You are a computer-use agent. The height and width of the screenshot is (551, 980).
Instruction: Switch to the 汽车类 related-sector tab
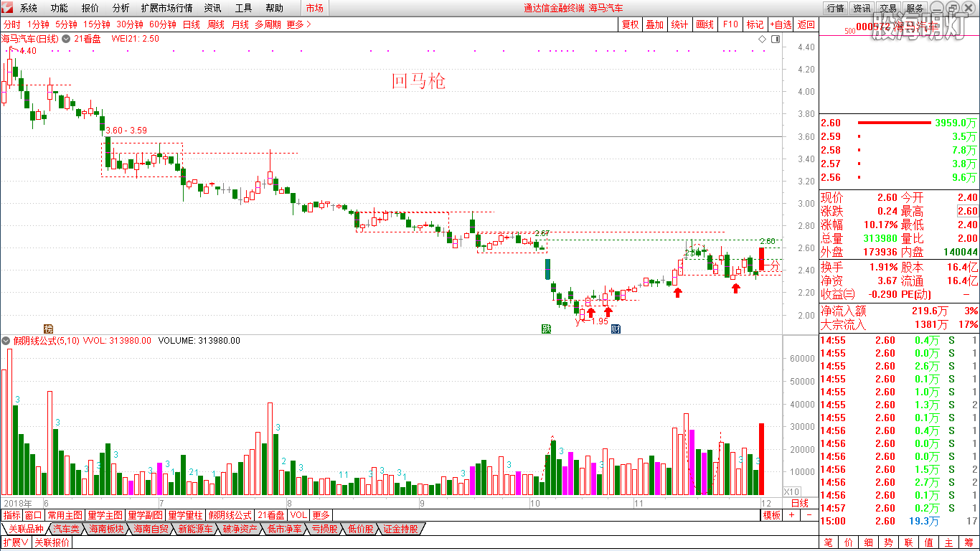66,529
